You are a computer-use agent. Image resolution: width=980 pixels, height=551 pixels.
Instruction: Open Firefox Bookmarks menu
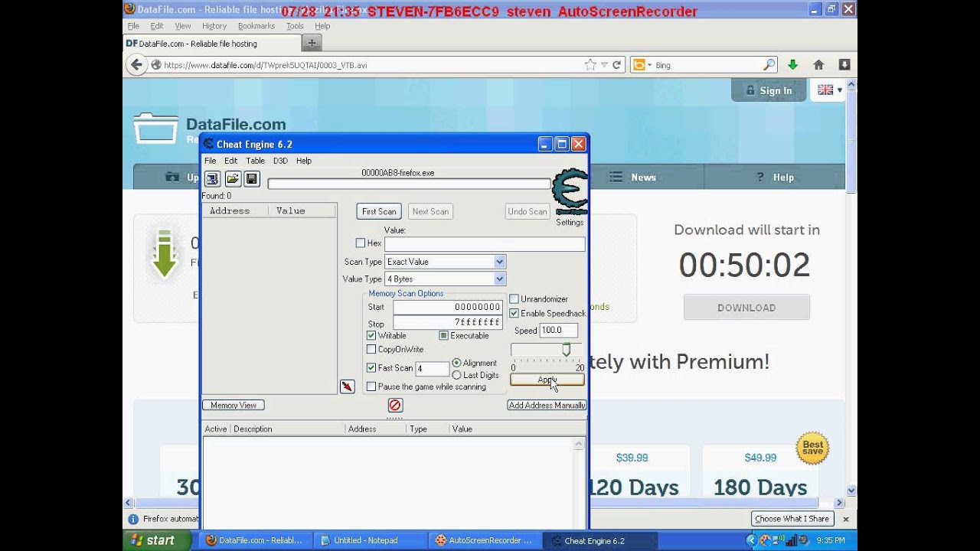click(x=256, y=26)
